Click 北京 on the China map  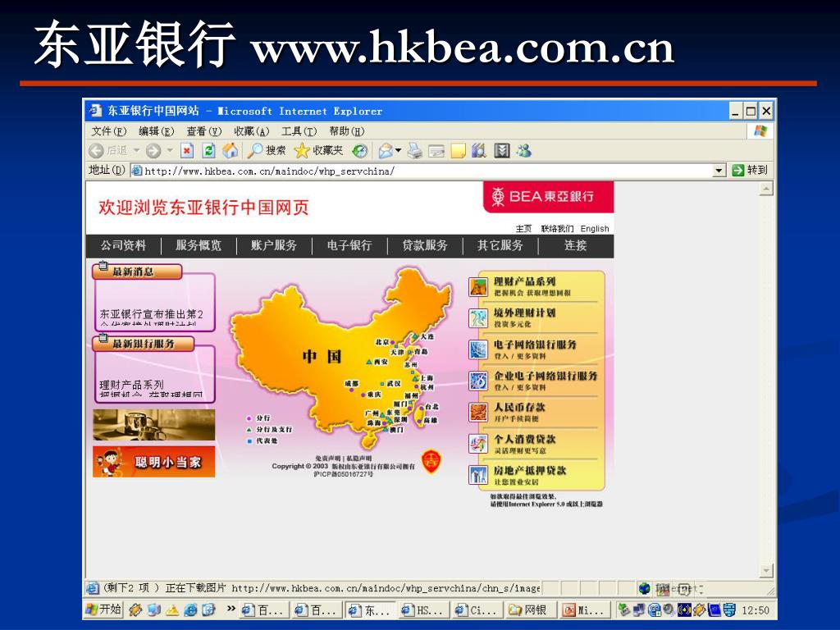(382, 342)
